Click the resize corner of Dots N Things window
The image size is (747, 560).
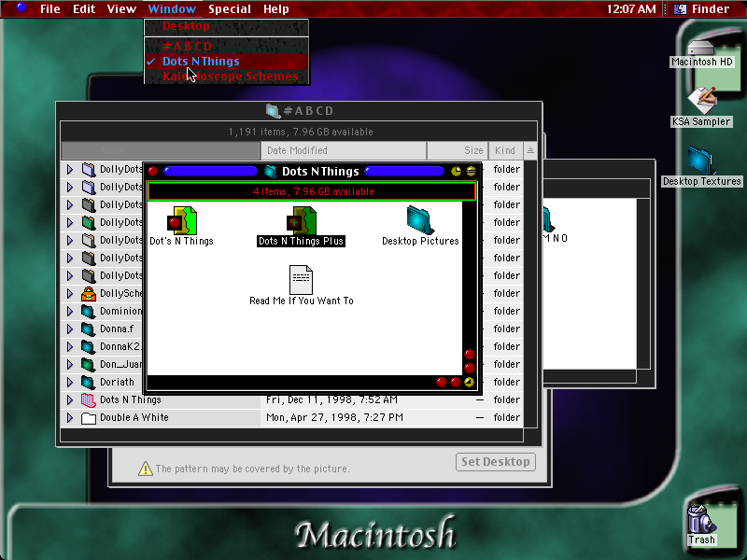(470, 382)
